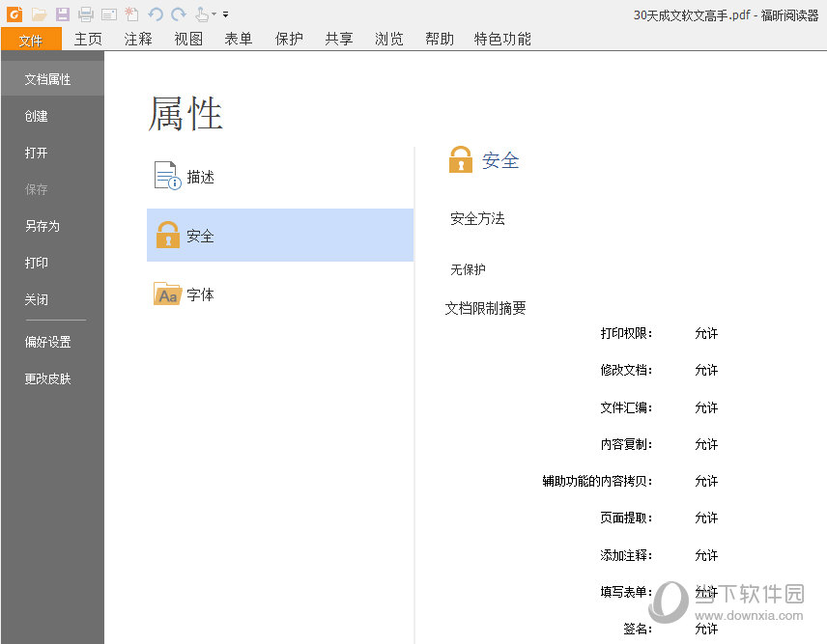This screenshot has height=644, width=827.
Task: Open 偏好设置 from the sidebar
Action: pyautogui.click(x=46, y=341)
